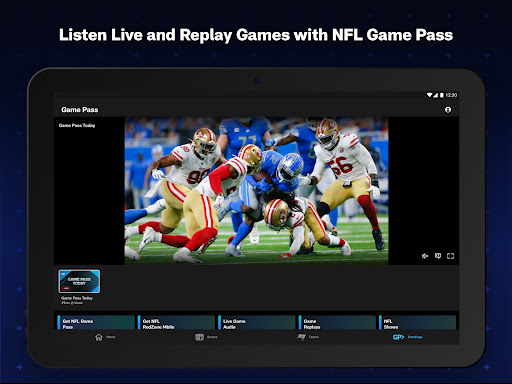Open the Live Game Audio tile

257,323
